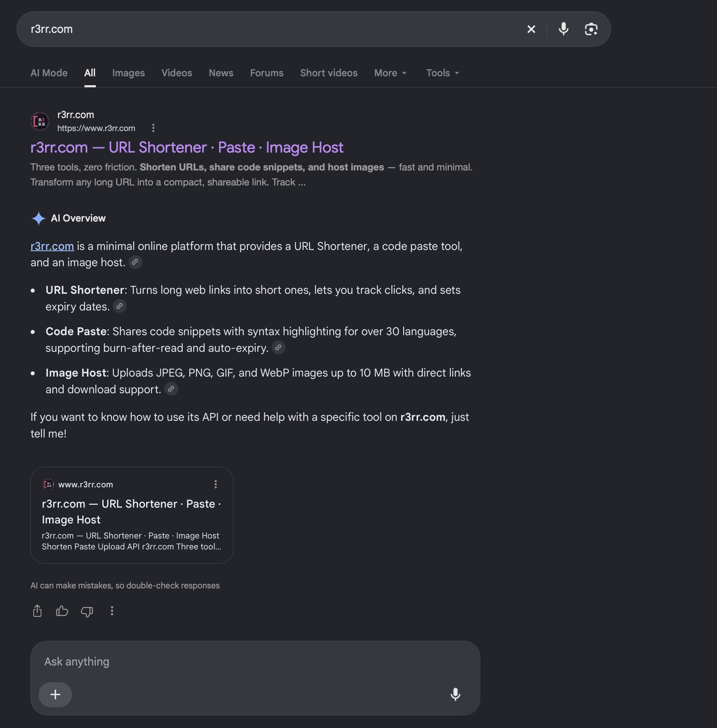Give thumbs up to AI Overview
The image size is (717, 728).
click(62, 611)
